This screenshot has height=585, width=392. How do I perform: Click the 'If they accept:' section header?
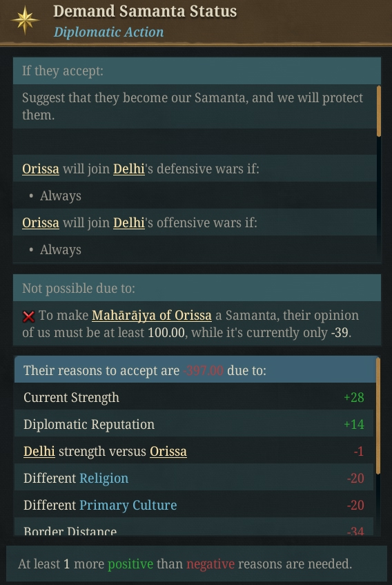[x=197, y=70]
